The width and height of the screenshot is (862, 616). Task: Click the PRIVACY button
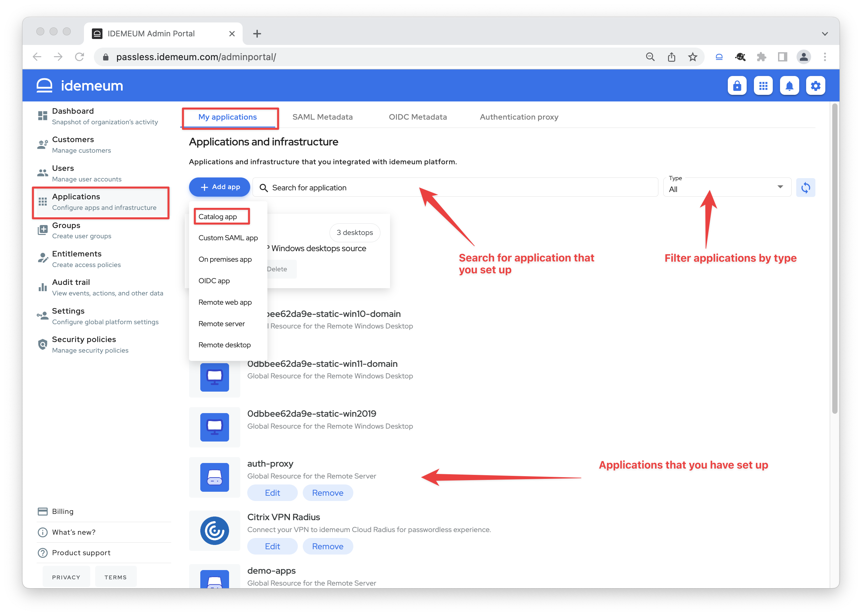[66, 577]
